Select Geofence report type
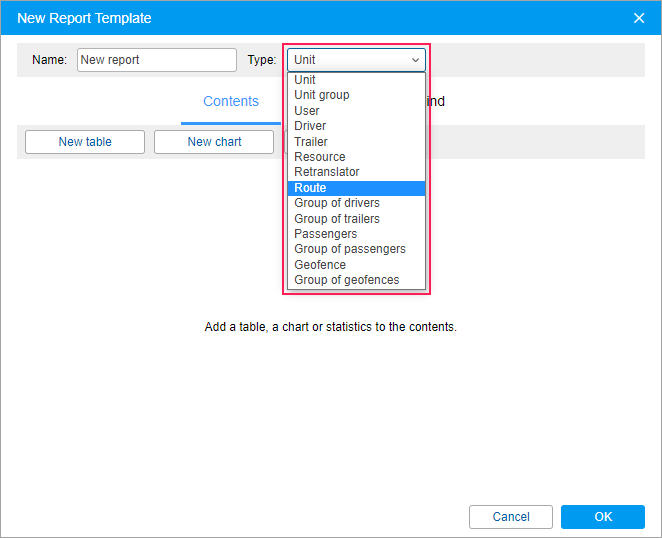 click(320, 265)
